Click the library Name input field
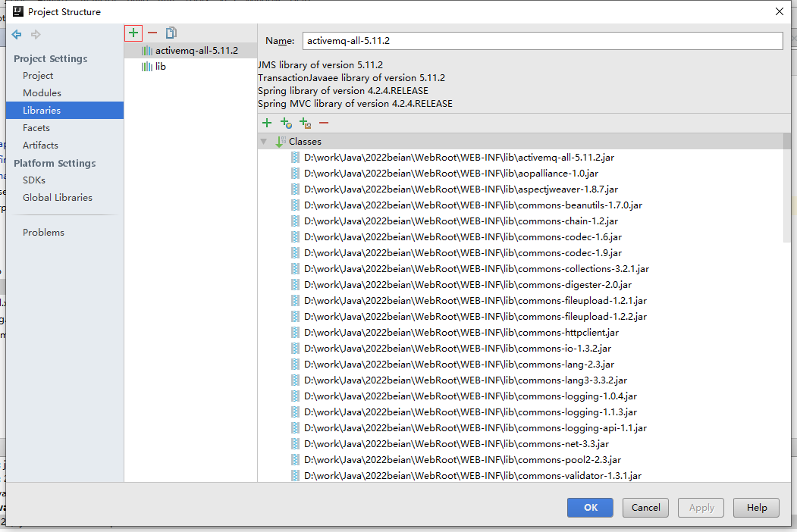 tap(542, 41)
